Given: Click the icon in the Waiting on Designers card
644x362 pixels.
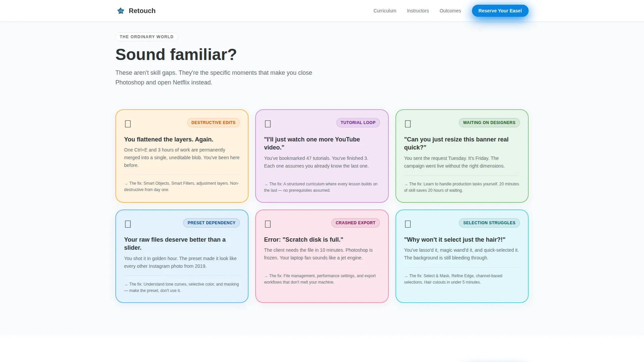Looking at the screenshot, I should tap(408, 124).
